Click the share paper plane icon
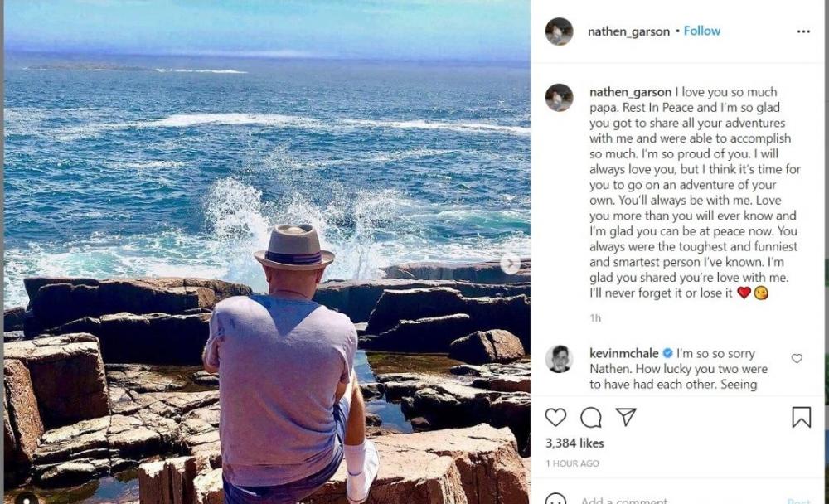The width and height of the screenshot is (829, 504). tap(626, 417)
